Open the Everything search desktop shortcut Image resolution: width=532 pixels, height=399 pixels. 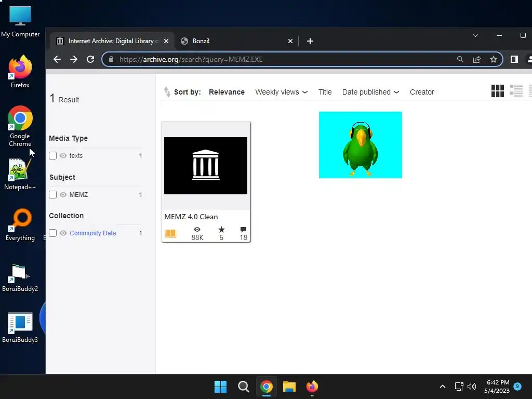coord(20,224)
